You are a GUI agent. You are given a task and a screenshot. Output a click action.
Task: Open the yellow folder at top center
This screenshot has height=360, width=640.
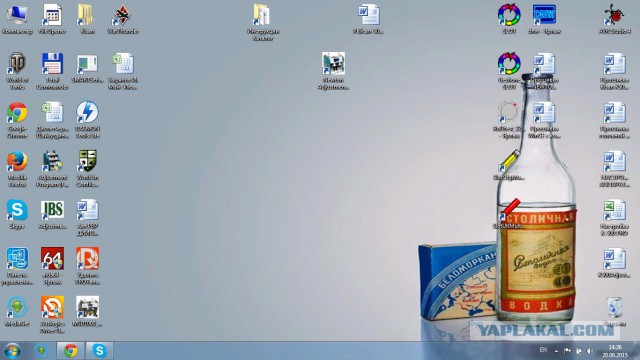pyautogui.click(x=262, y=15)
